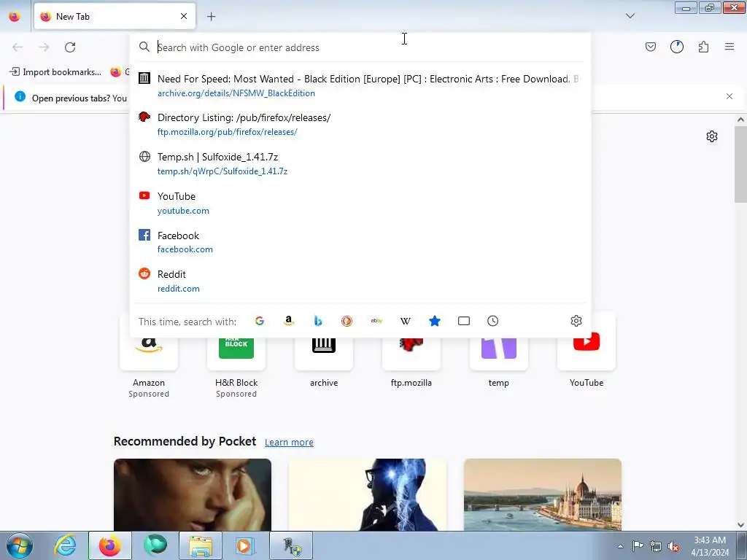Search this time with Wikipedia icon
The height and width of the screenshot is (560, 747).
tap(406, 321)
